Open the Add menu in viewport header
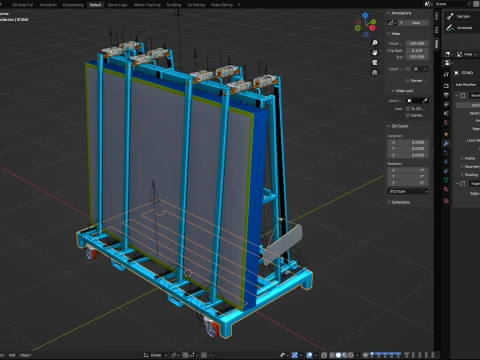 [12, 355]
